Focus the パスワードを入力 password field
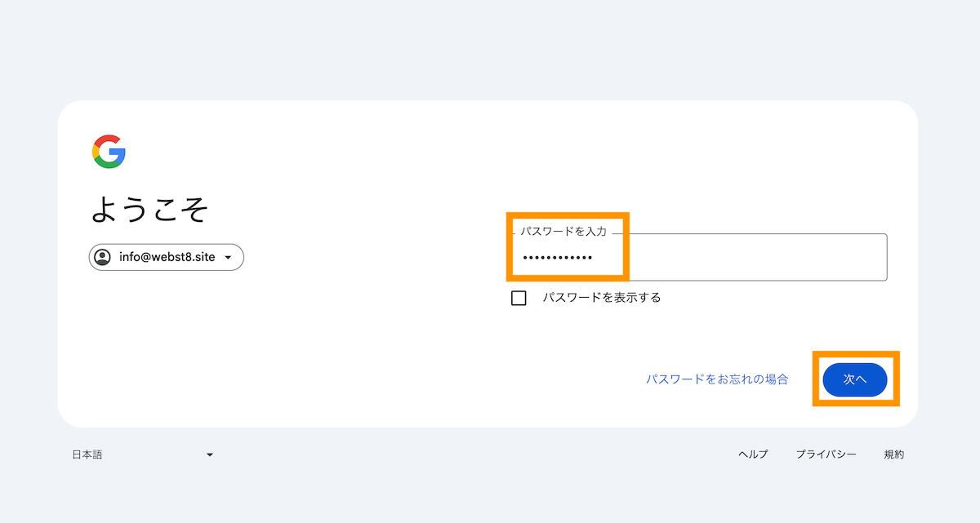Image resolution: width=980 pixels, height=523 pixels. (699, 257)
